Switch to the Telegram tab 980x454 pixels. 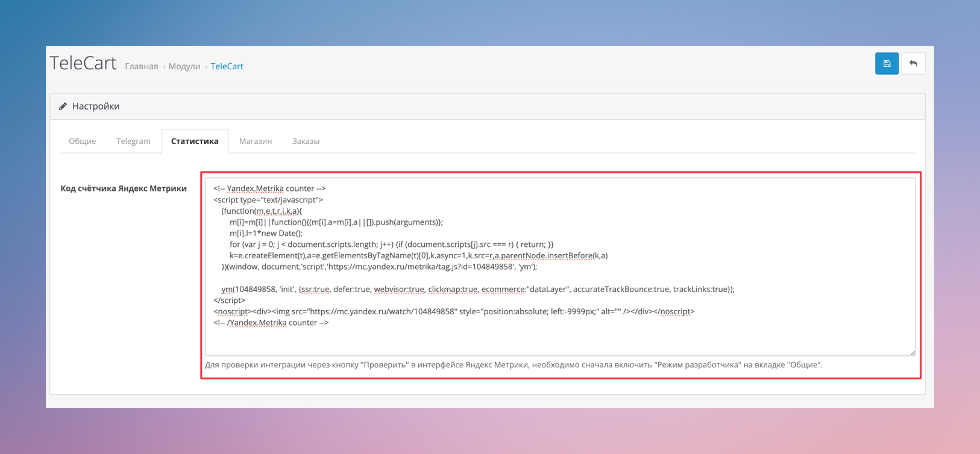[x=133, y=141]
